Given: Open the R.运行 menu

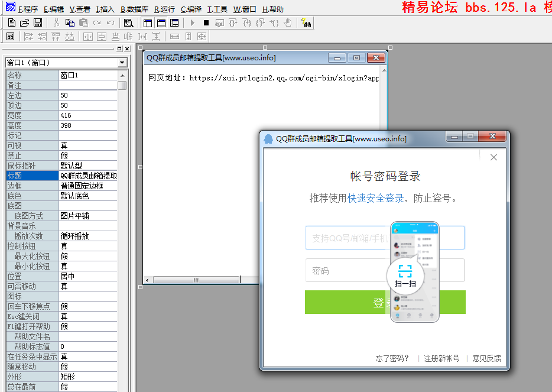Looking at the screenshot, I should click(164, 9).
